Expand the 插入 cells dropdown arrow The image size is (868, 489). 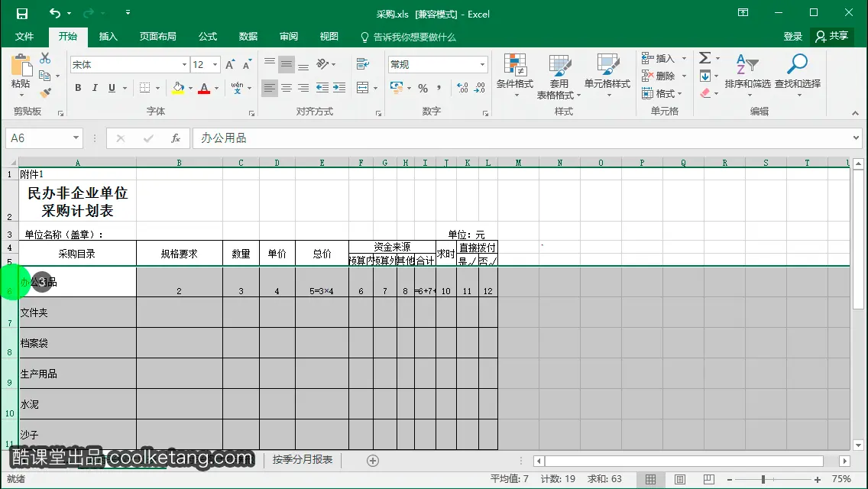coord(684,58)
